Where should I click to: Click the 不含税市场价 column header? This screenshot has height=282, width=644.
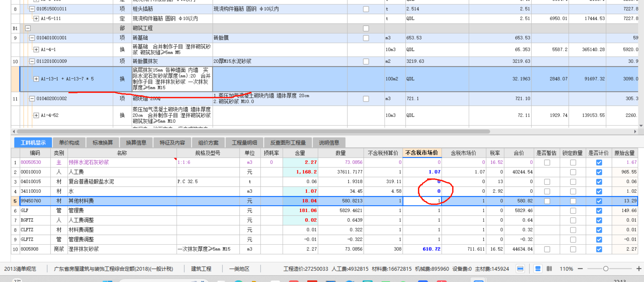(x=422, y=153)
